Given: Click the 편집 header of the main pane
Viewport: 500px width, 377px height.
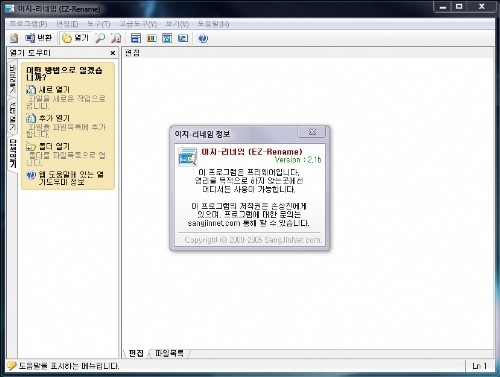Looking at the screenshot, I should [132, 53].
